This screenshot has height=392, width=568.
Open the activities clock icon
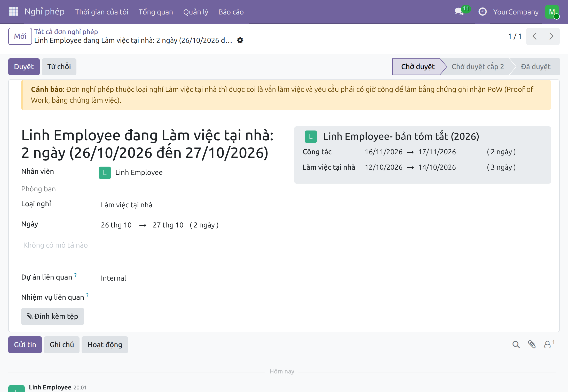(482, 12)
